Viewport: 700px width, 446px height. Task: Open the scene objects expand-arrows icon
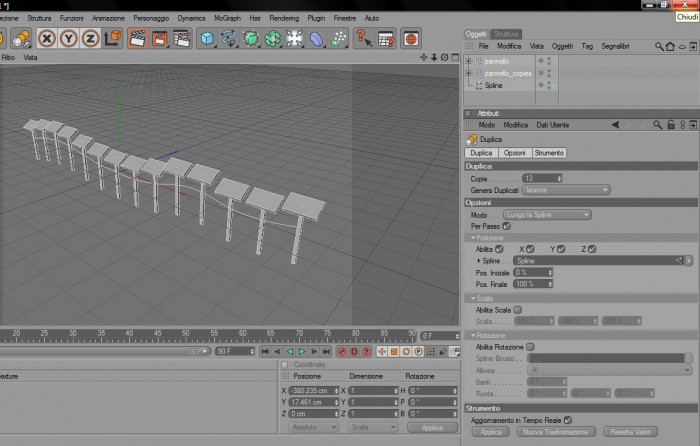pos(295,38)
